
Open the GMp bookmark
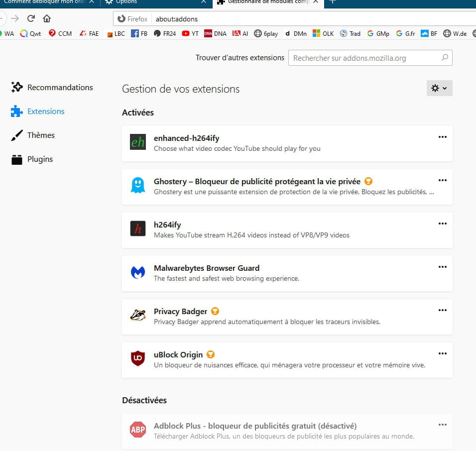(378, 33)
